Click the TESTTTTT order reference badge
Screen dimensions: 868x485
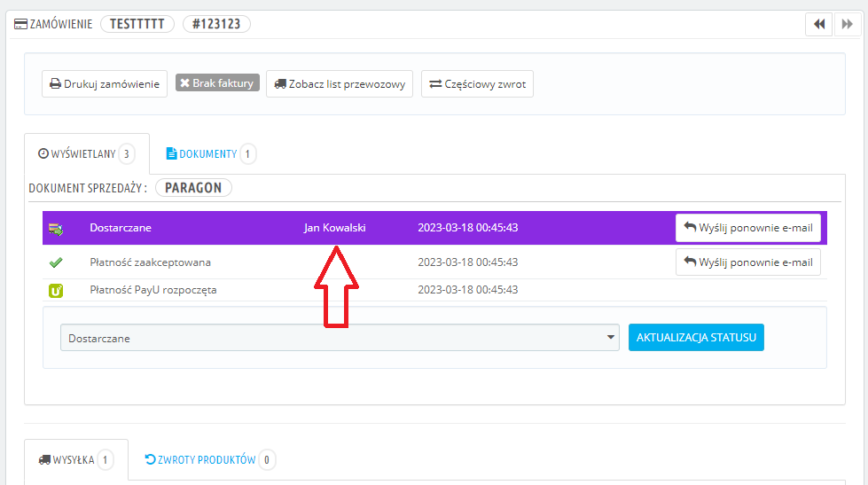coord(137,24)
